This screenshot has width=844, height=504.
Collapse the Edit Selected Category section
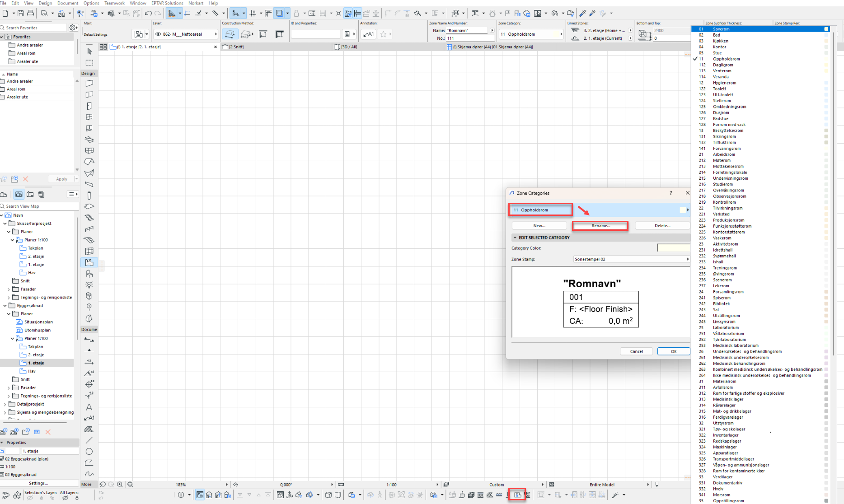tap(515, 238)
